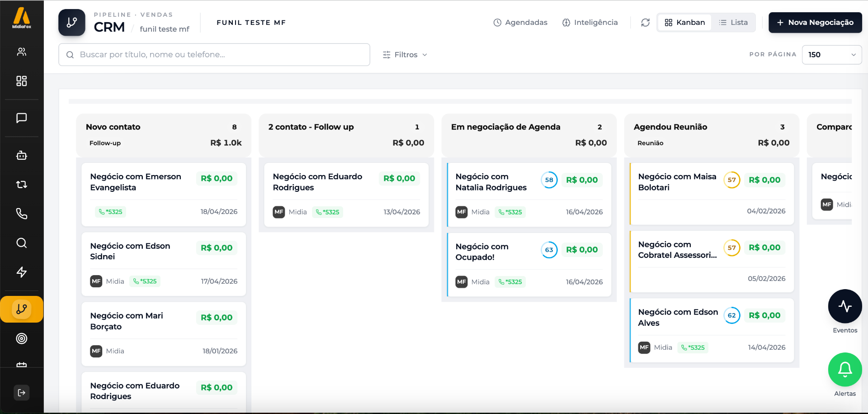The image size is (868, 414).
Task: Click the Follow-up tag under Novo contato
Action: 105,143
